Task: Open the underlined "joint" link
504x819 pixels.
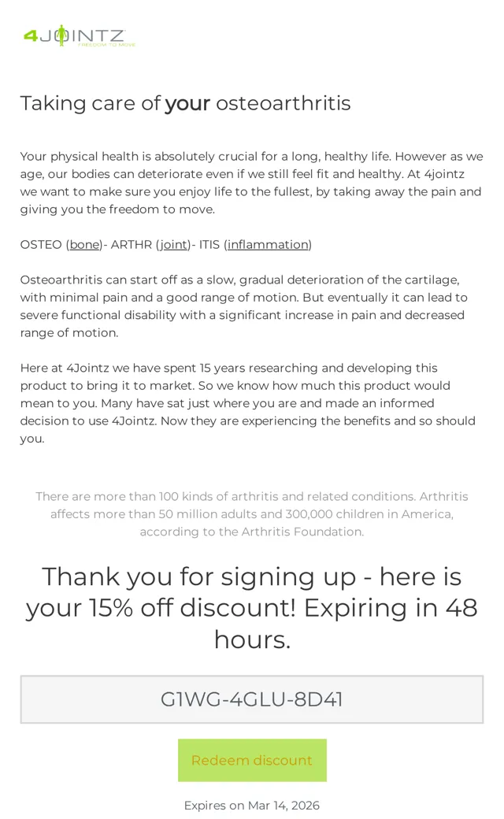Action: pos(173,244)
